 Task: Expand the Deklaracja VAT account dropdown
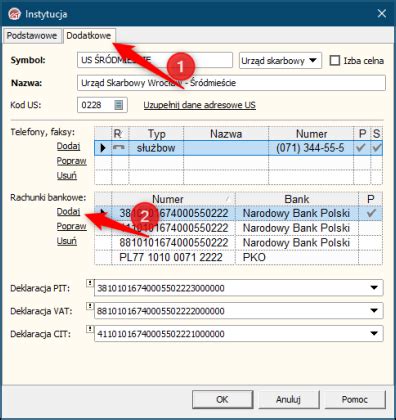[x=374, y=311]
